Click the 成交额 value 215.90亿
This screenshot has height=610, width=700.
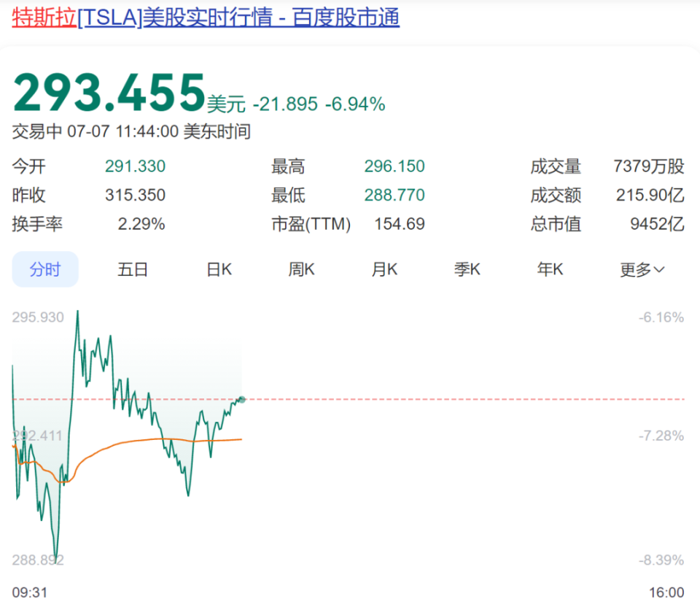pos(650,195)
